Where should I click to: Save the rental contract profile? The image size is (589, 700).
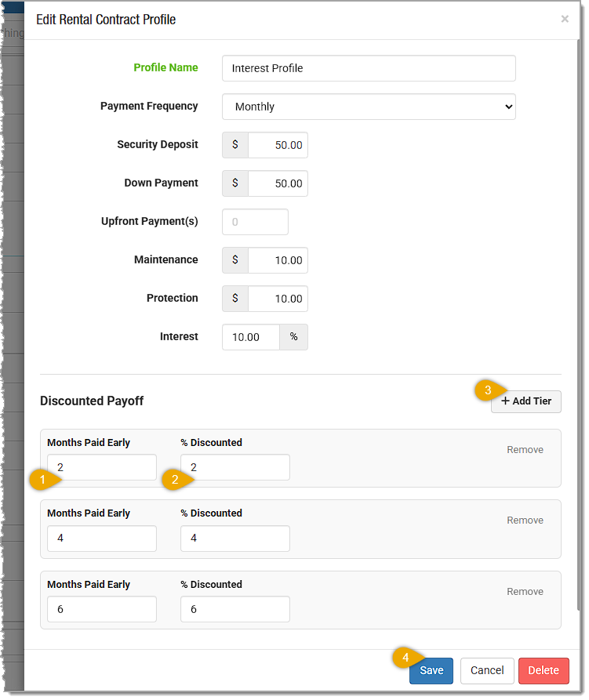[x=431, y=670]
